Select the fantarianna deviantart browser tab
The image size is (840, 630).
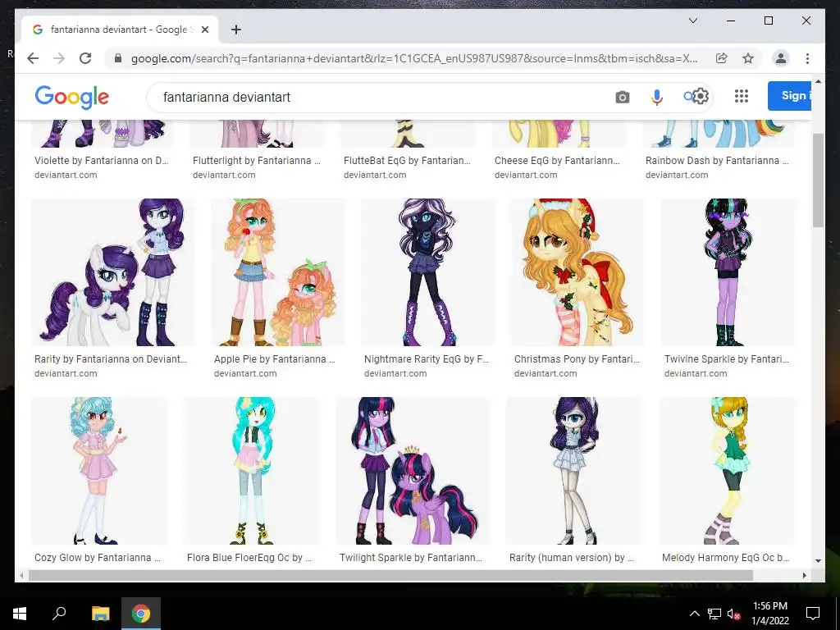pos(120,30)
